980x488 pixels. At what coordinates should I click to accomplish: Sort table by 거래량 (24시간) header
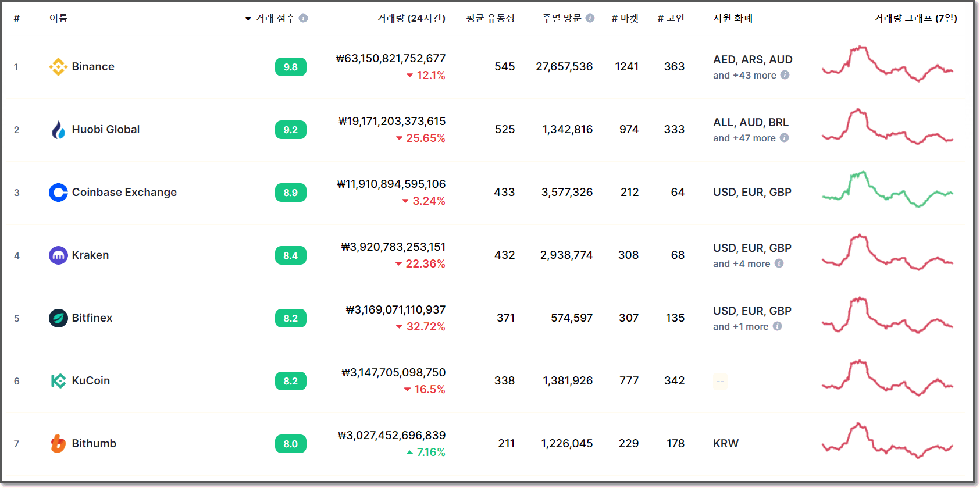(411, 18)
